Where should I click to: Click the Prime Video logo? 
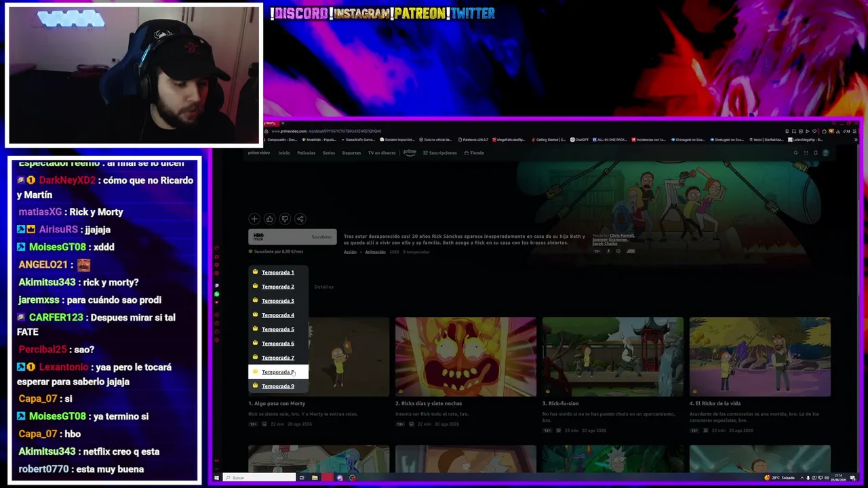(x=258, y=153)
